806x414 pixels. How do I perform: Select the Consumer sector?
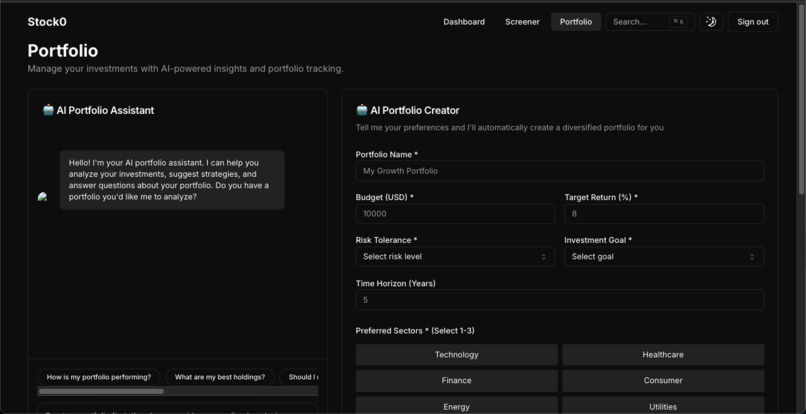(x=663, y=381)
